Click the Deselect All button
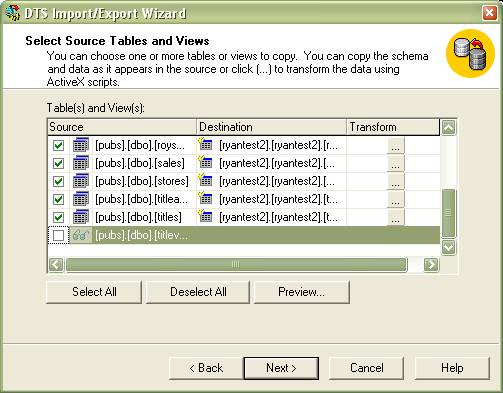 (x=198, y=292)
